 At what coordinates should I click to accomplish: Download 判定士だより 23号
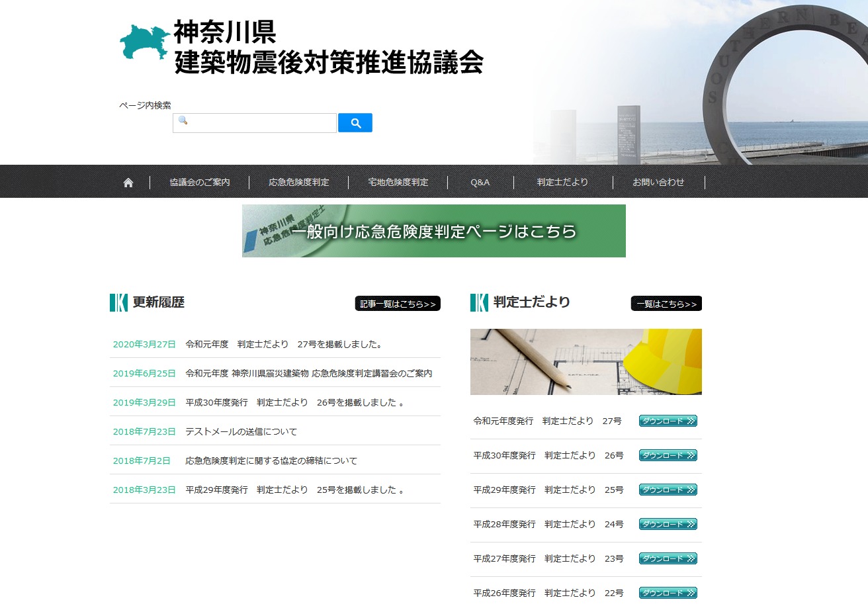tap(668, 558)
